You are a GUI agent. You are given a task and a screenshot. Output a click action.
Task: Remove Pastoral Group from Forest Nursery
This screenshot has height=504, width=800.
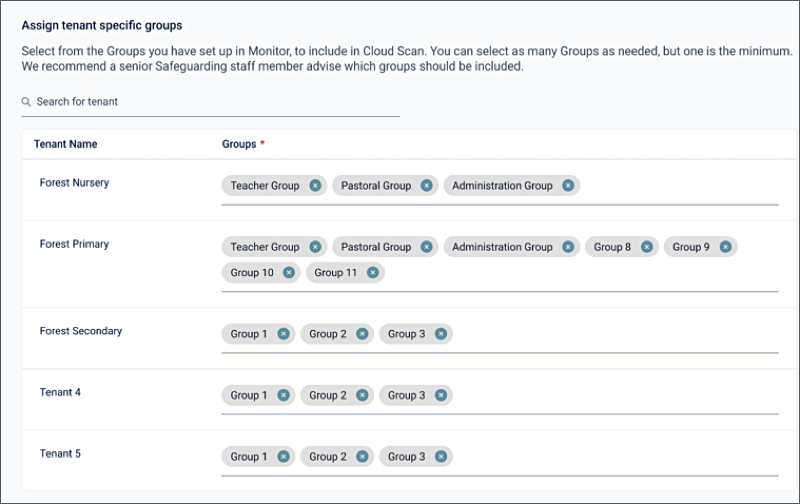pyautogui.click(x=427, y=186)
